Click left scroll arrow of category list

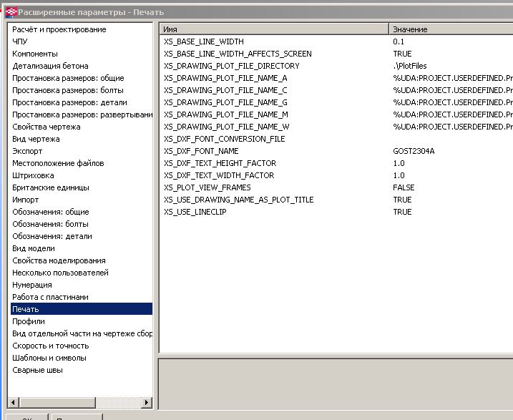click(14, 401)
